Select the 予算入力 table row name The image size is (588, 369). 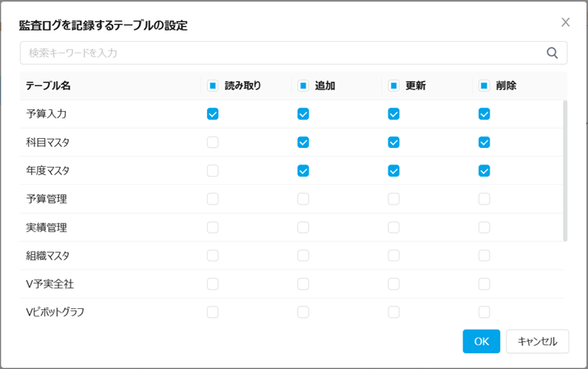47,114
